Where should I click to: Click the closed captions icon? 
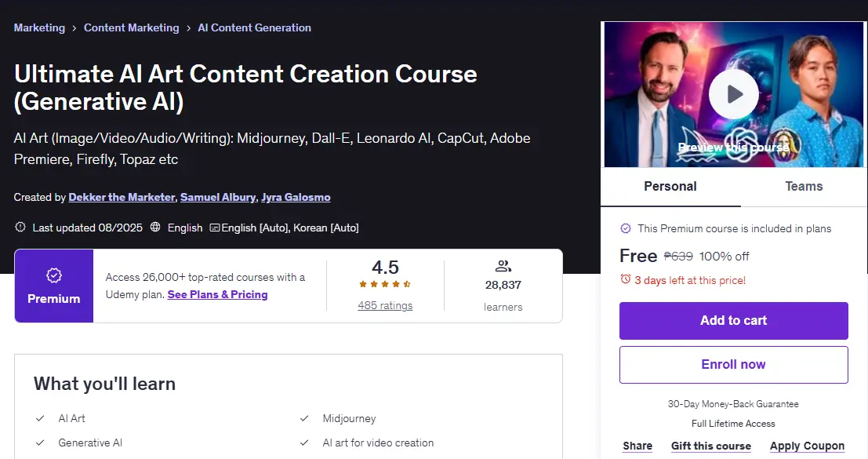215,228
